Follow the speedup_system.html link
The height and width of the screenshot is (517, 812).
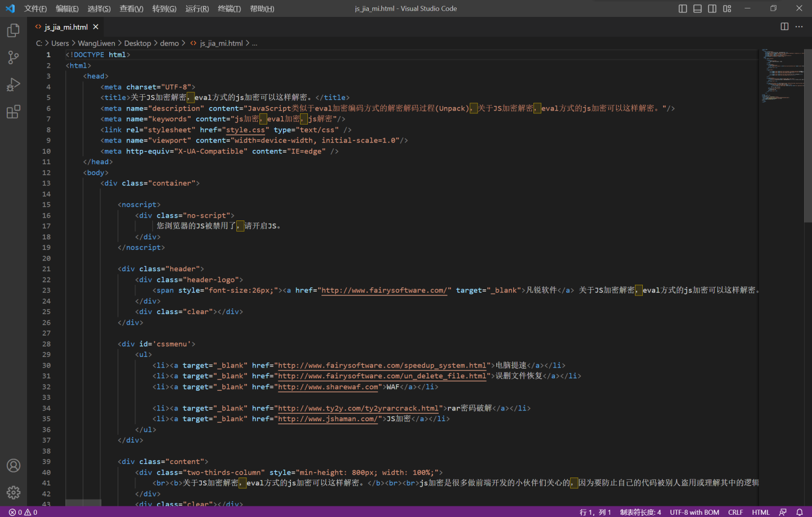(x=382, y=365)
